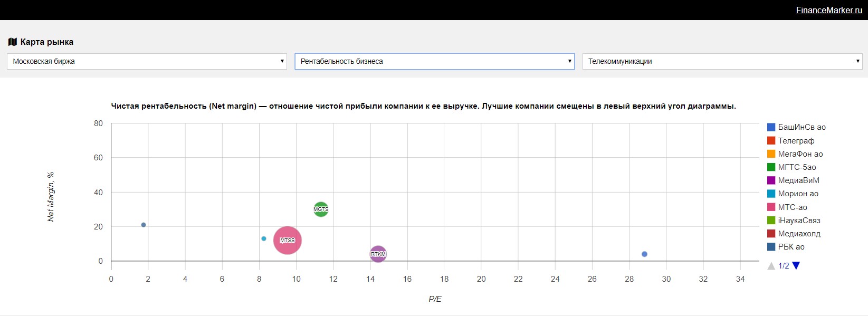The image size is (868, 316).
Task: Click the small blue bubble near P/E 29
Action: pyautogui.click(x=644, y=254)
